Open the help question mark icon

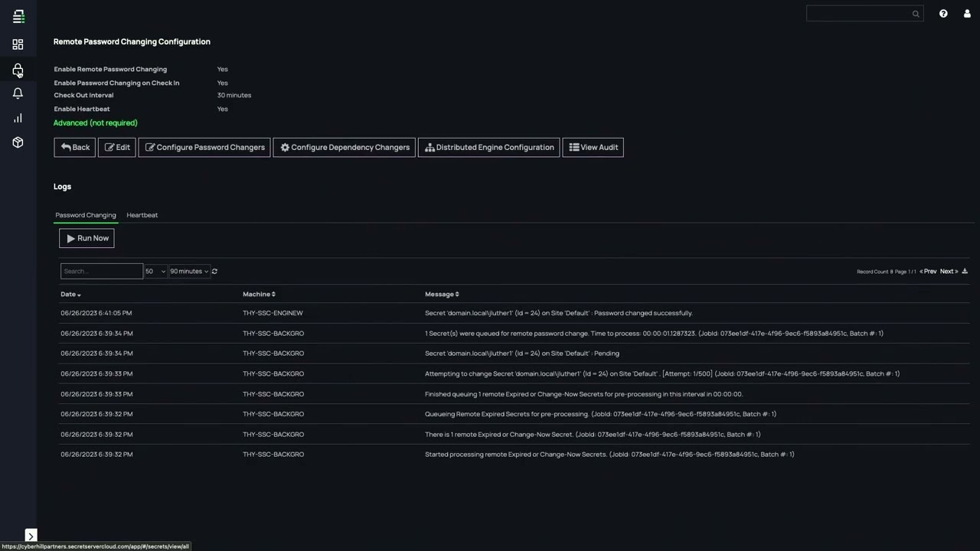pyautogui.click(x=943, y=14)
